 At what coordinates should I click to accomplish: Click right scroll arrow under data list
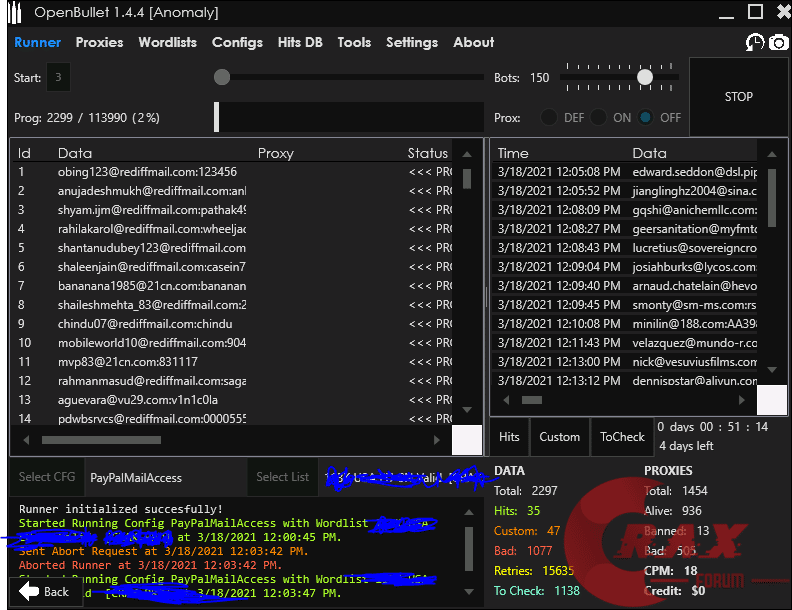pyautogui.click(x=436, y=440)
